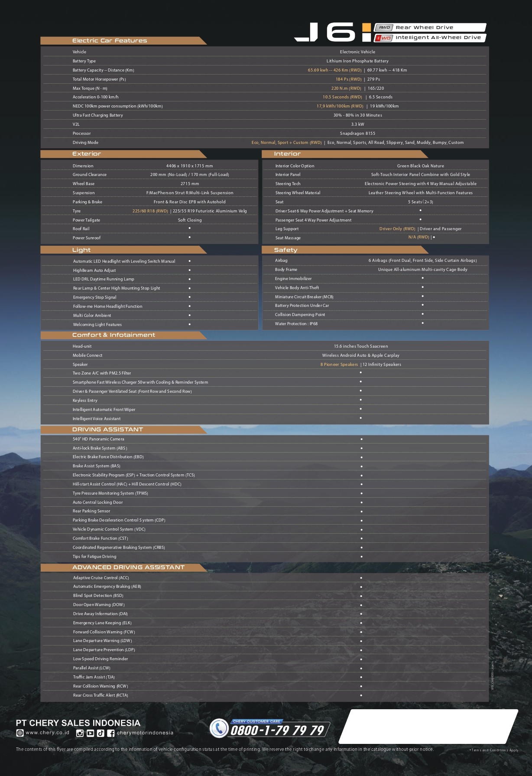
Task: Click the Instagram icon in the footer
Action: tap(80, 733)
